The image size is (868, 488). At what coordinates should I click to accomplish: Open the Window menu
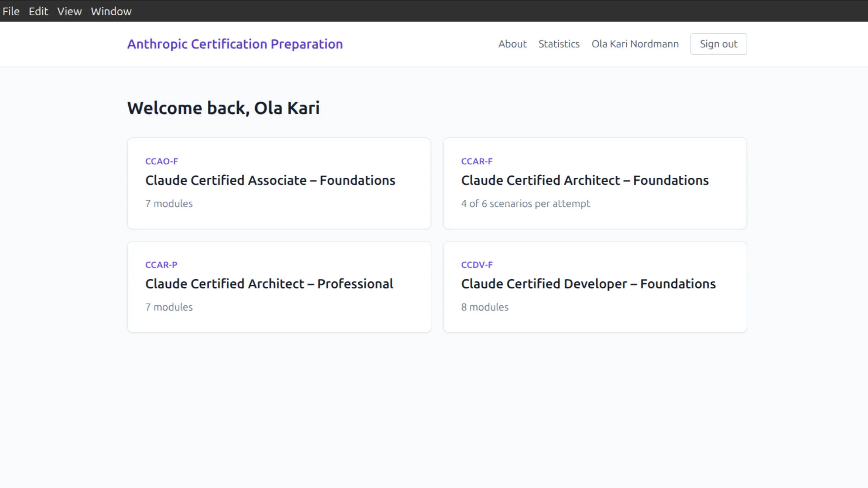click(x=111, y=11)
